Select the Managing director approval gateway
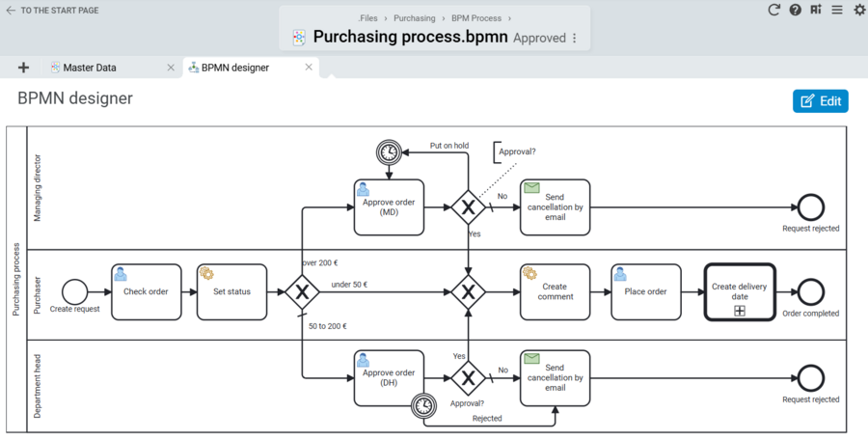This screenshot has width=868, height=440. 469,207
